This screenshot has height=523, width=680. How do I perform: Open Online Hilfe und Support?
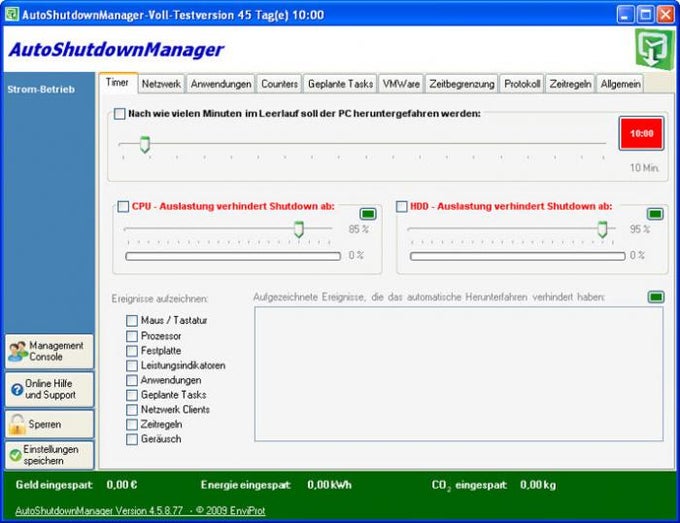click(49, 389)
